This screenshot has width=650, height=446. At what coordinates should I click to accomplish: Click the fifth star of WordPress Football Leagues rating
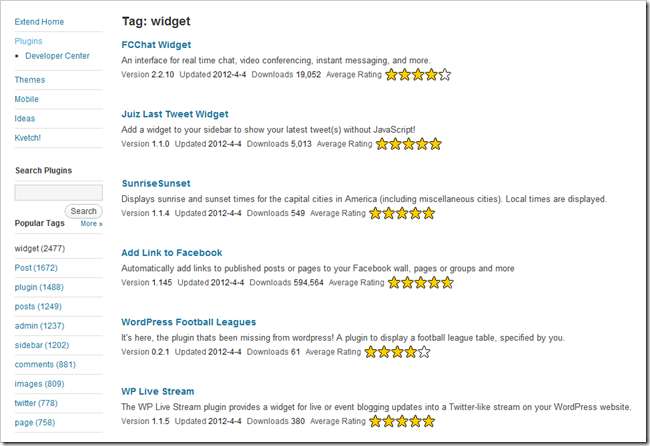click(x=423, y=352)
